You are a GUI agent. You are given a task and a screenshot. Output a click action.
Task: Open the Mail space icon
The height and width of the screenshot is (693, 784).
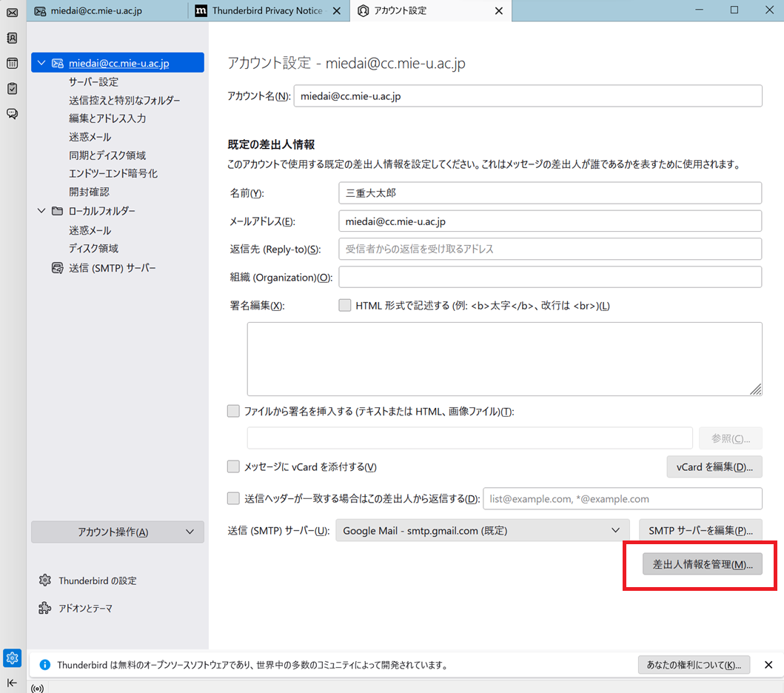[x=12, y=13]
